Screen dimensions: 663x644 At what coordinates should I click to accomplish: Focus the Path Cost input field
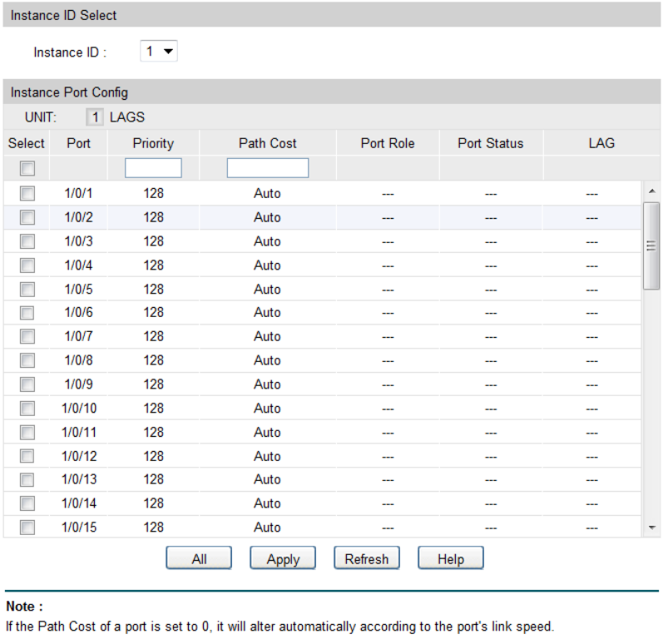click(267, 168)
